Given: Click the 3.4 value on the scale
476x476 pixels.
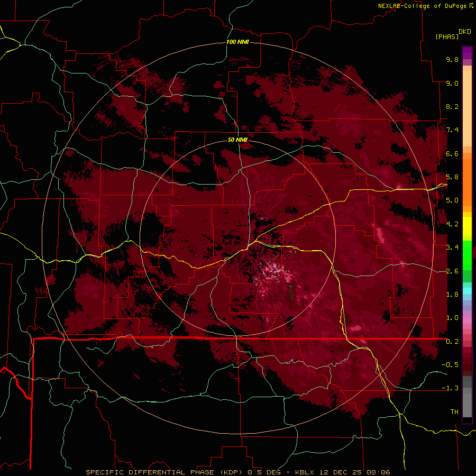Looking at the screenshot, I should tap(452, 248).
